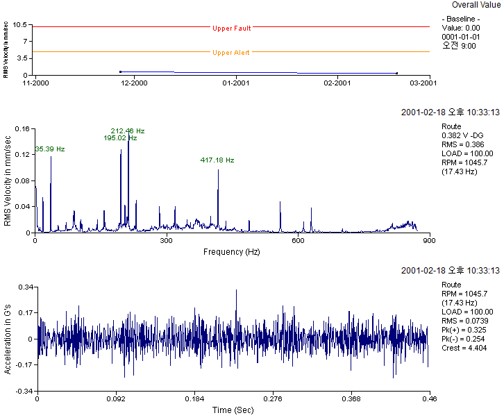504x420 pixels.
Task: Click the Upper Fault limit label
Action: coord(232,28)
